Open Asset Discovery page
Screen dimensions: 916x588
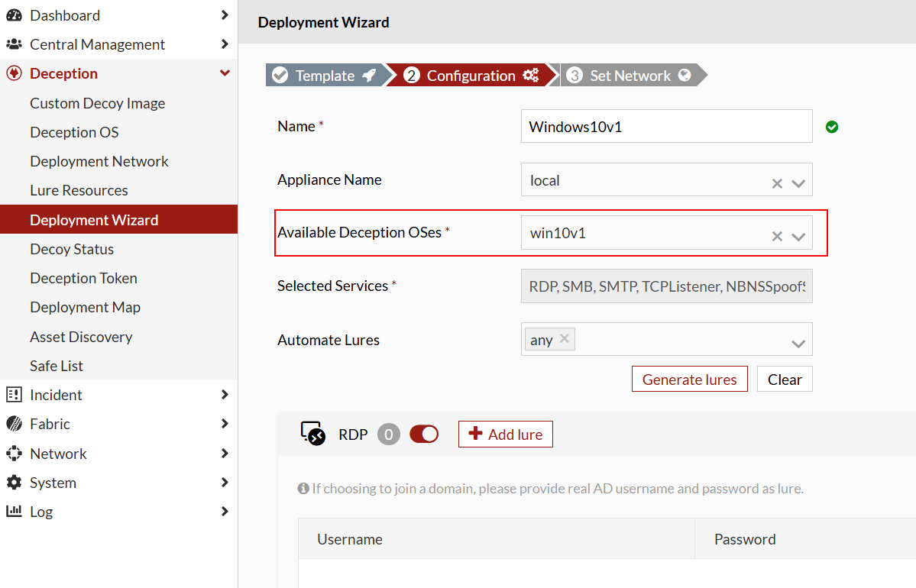(81, 337)
